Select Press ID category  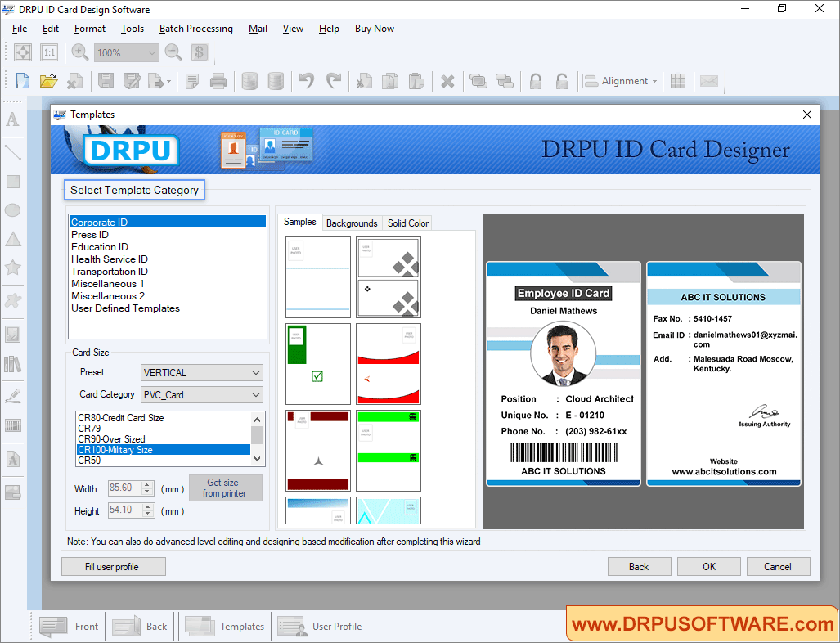(x=167, y=235)
